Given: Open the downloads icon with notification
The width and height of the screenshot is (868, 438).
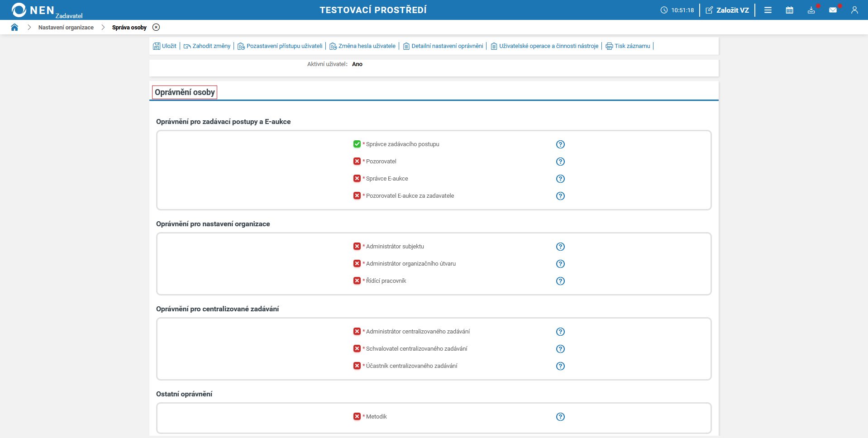Looking at the screenshot, I should click(x=811, y=10).
